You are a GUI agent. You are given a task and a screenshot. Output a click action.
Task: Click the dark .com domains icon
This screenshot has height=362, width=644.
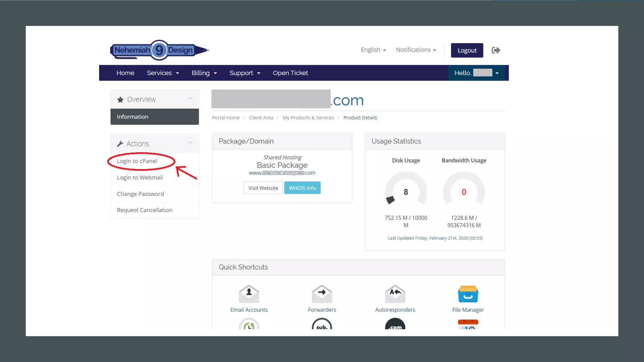pos(395,325)
